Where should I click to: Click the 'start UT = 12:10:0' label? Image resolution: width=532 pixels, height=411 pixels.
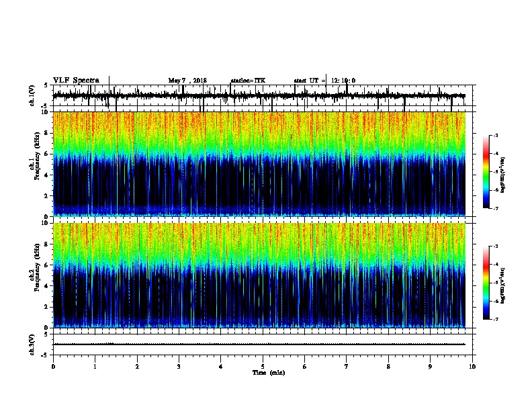[x=324, y=81]
